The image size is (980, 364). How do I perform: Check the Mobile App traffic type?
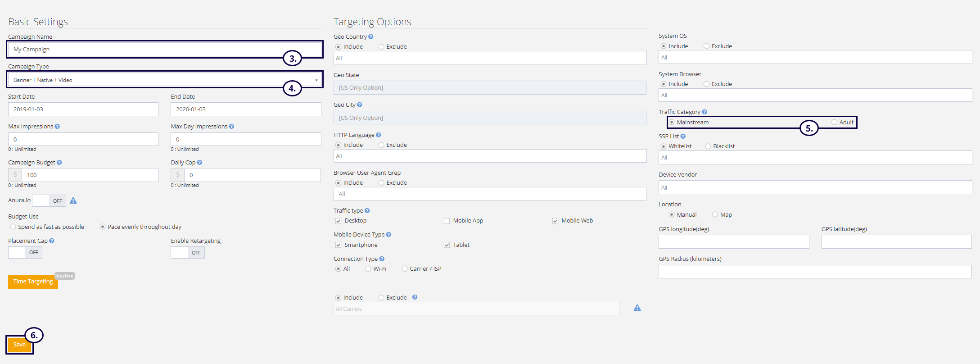tap(447, 221)
